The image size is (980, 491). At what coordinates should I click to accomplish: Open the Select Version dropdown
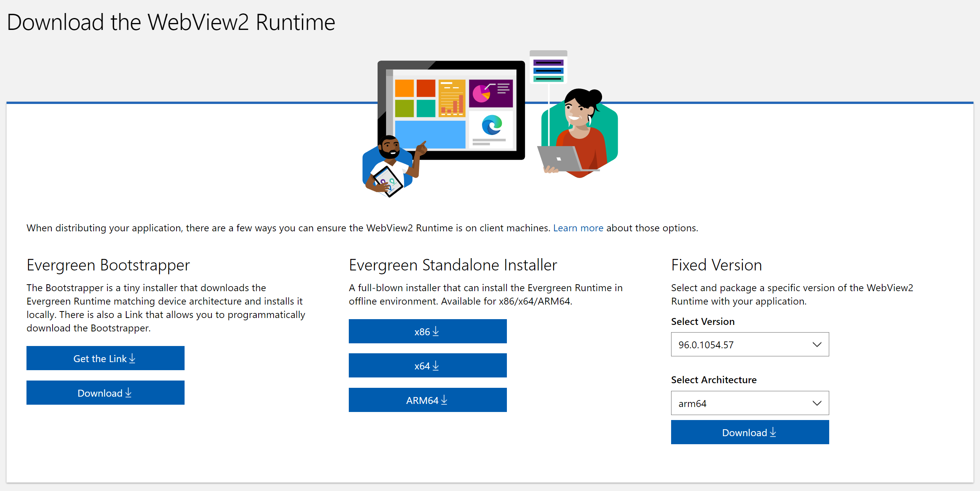click(750, 344)
